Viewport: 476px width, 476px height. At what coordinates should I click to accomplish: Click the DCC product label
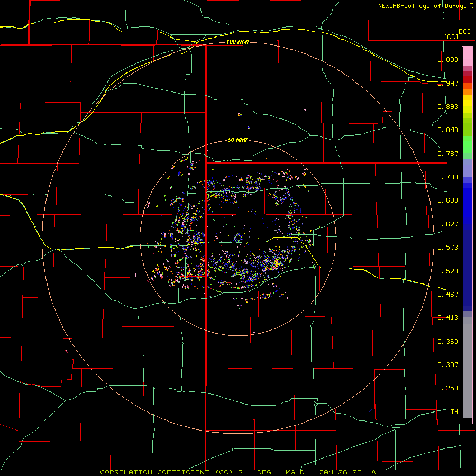(464, 32)
